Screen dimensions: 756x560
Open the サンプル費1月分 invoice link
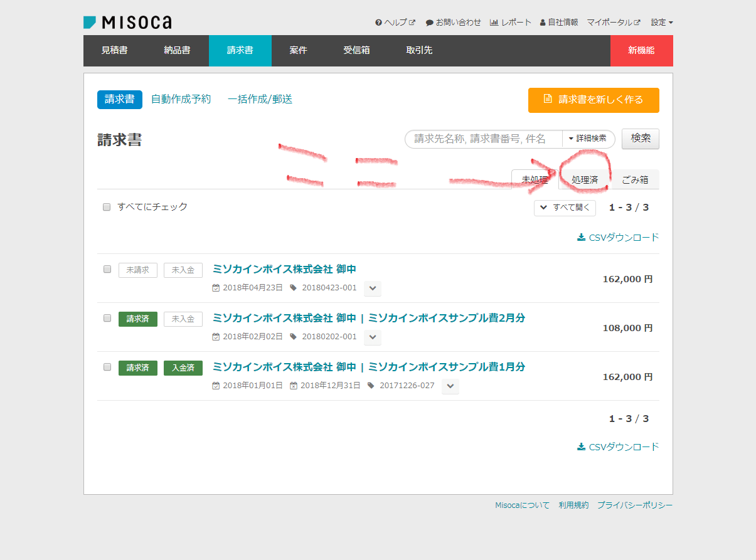[369, 367]
